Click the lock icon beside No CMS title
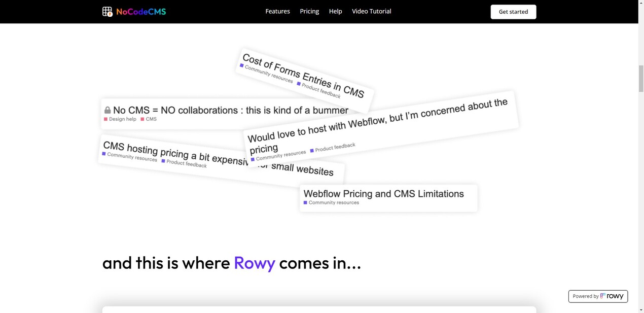644x313 pixels. click(108, 110)
